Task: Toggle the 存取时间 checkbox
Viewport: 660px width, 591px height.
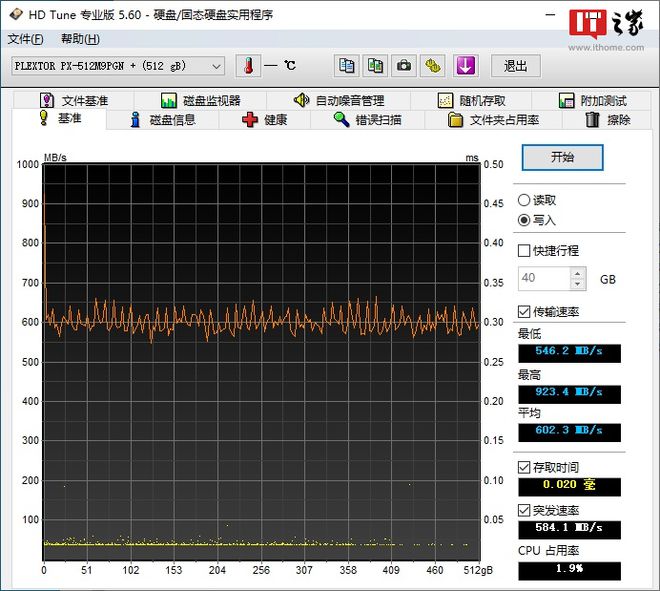Action: tap(524, 467)
